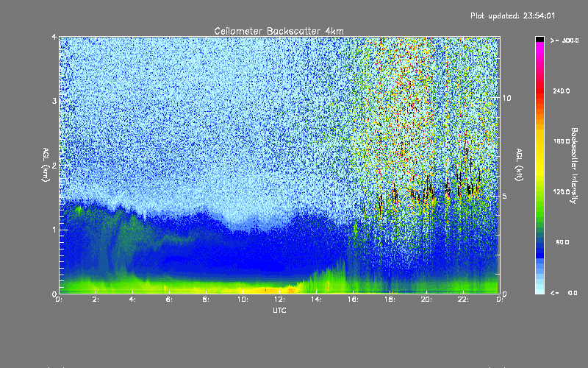Viewport: 588px width, 368px height.
Task: Click the "10:" tick on the UTC axis
Action: pyautogui.click(x=243, y=300)
